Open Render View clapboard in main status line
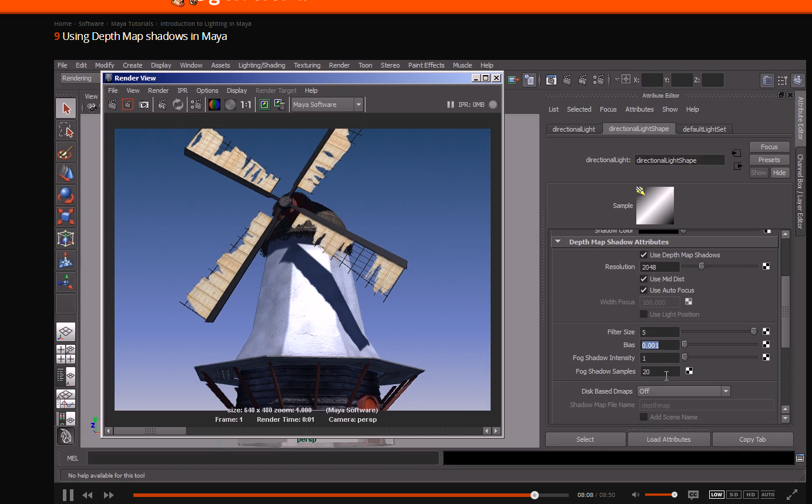This screenshot has height=504, width=812. (x=551, y=80)
